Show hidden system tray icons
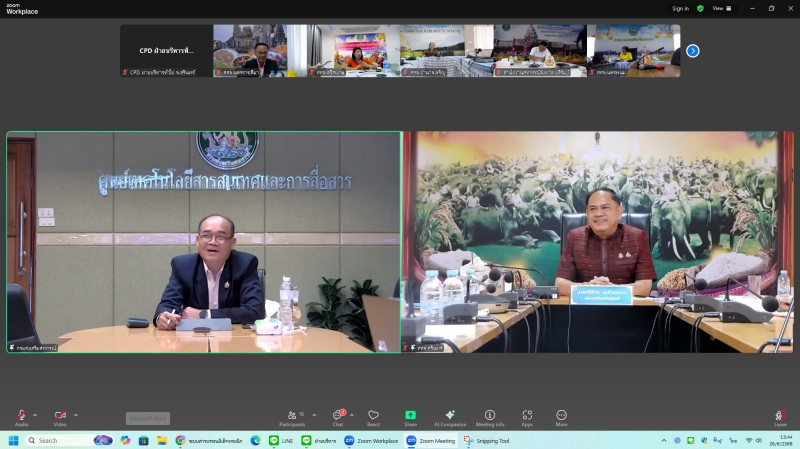This screenshot has width=800, height=449. click(x=664, y=440)
